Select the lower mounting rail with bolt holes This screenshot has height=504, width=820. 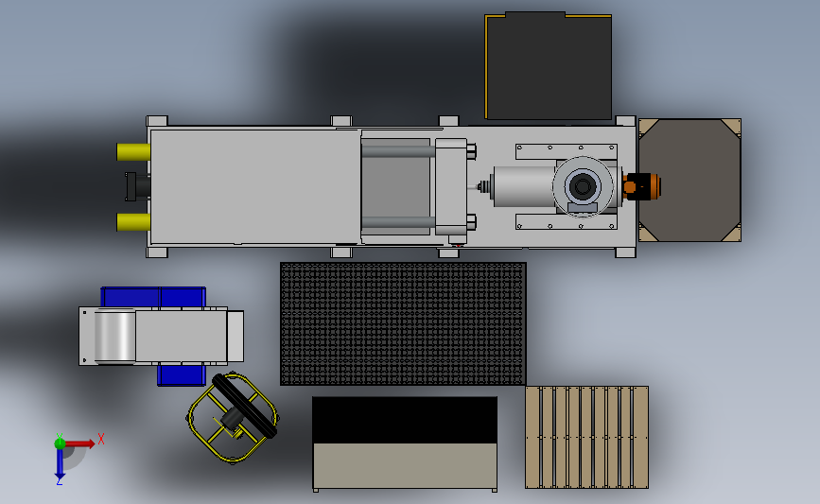(x=567, y=221)
